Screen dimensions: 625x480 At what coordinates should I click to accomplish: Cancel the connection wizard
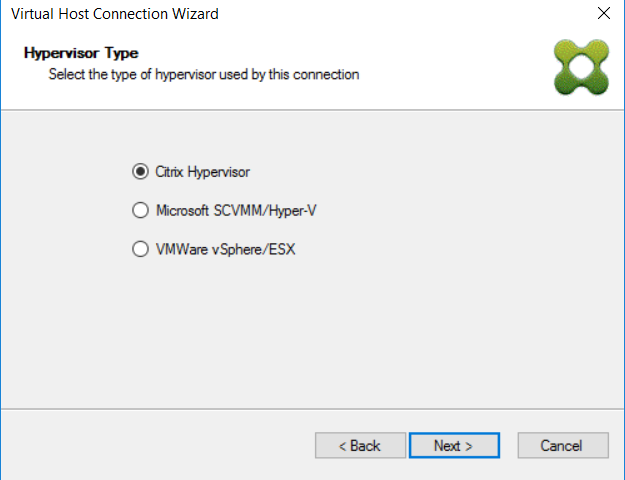point(563,445)
